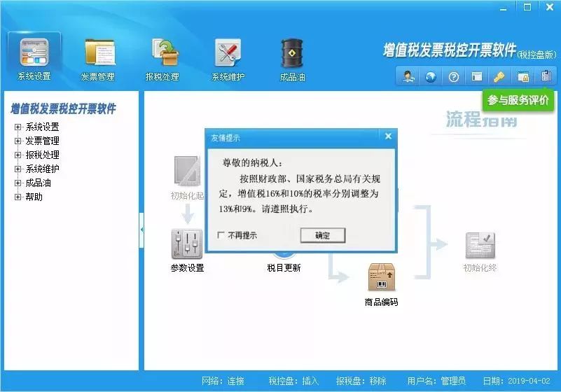Expand 发票管理 tree node
This screenshot has width=561, height=392.
18,141
